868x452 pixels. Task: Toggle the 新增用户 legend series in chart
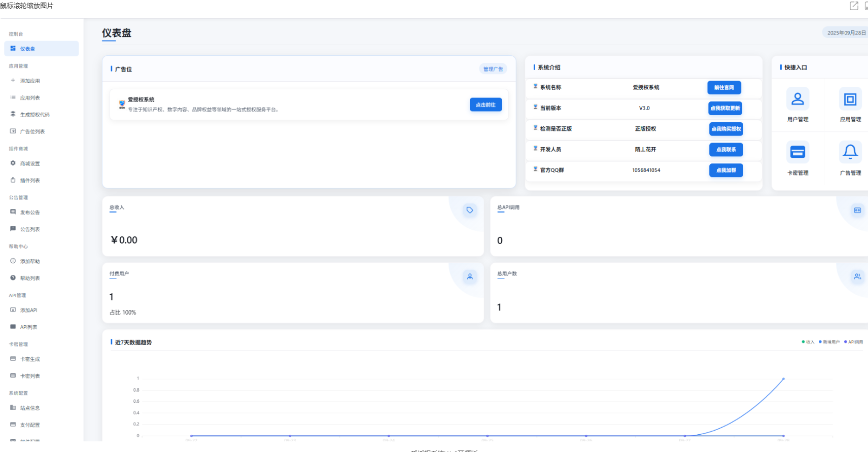tap(829, 342)
